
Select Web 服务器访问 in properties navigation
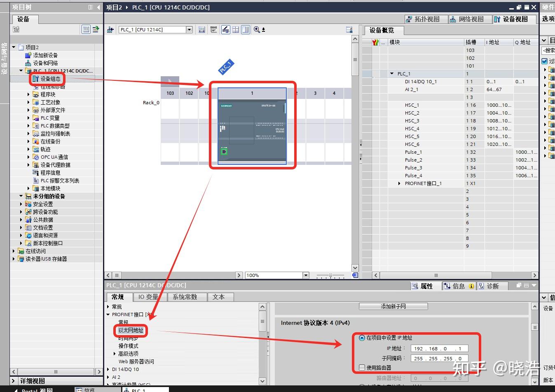tap(136, 361)
